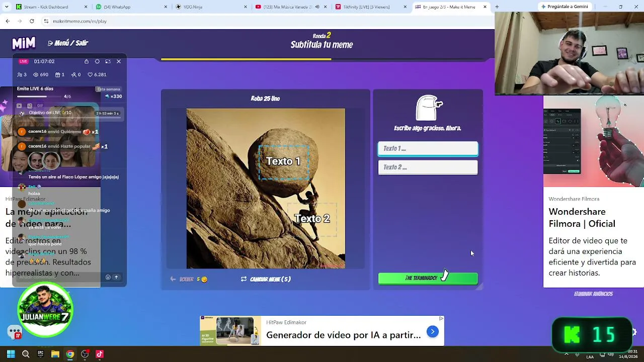The image size is (644, 362).
Task: Click the likes heart count 6.281
Action: point(97,74)
